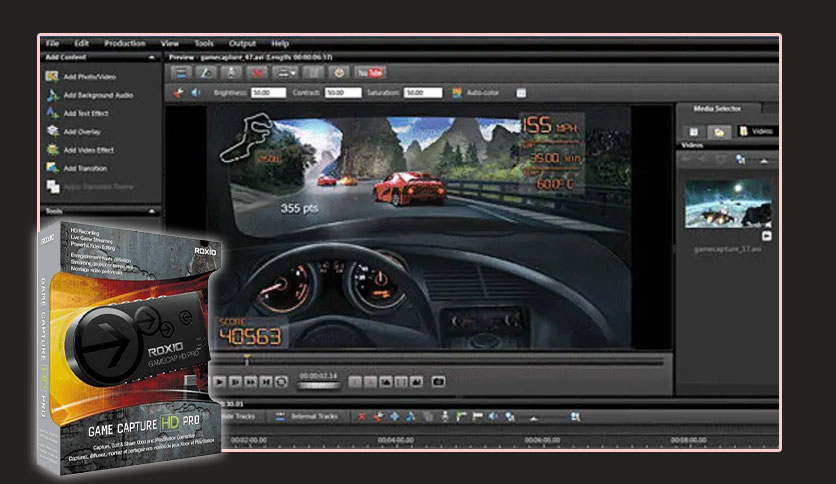This screenshot has height=484, width=836.
Task: Click Auto-color
Action: (x=483, y=93)
